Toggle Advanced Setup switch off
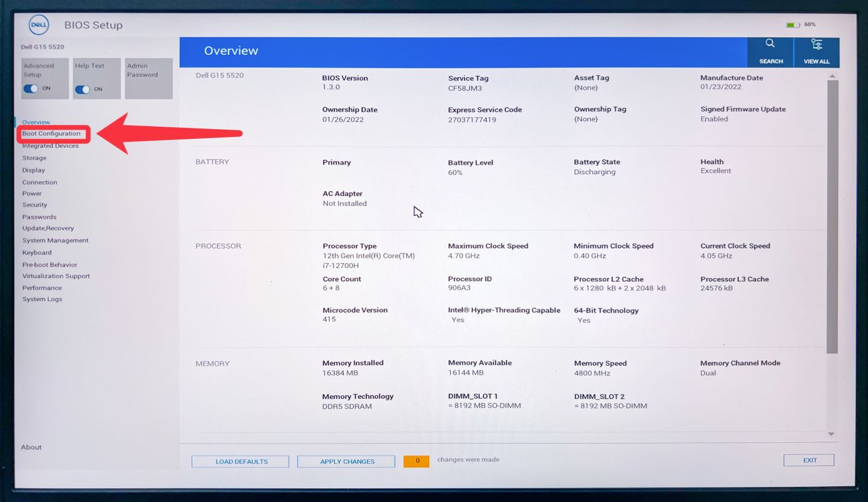This screenshot has width=868, height=502. click(x=31, y=89)
